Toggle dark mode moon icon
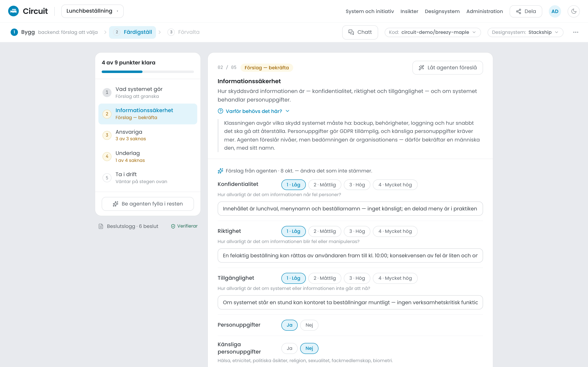The height and width of the screenshot is (367, 588). coord(574,11)
